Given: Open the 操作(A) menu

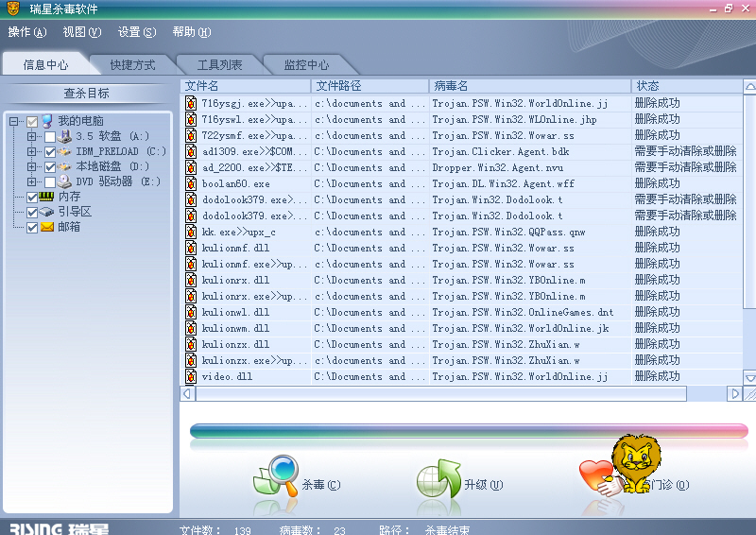Looking at the screenshot, I should click(27, 32).
